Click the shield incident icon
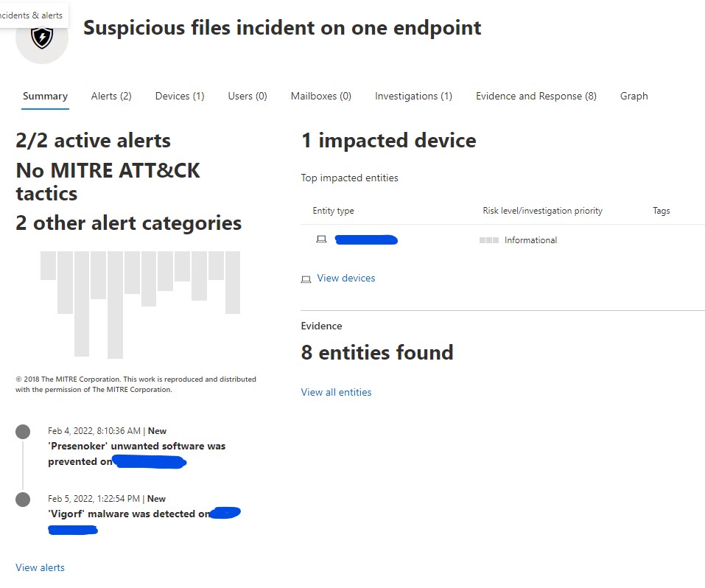 coord(42,37)
